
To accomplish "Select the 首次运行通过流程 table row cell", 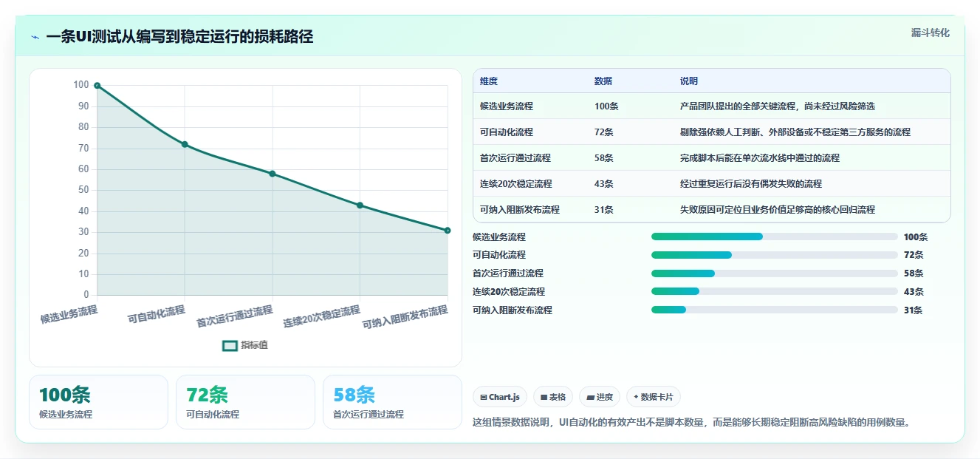I will click(515, 158).
